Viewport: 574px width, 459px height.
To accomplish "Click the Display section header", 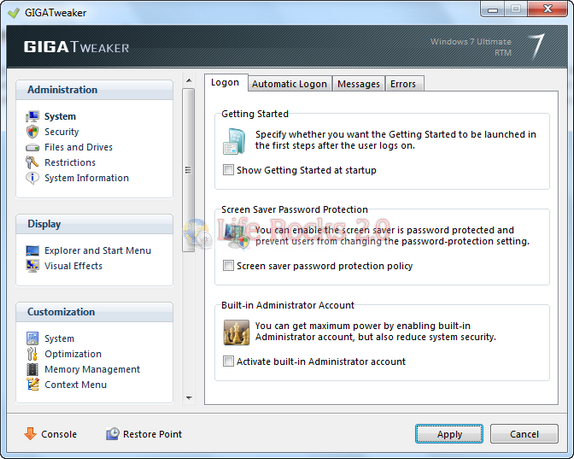I will coord(94,224).
